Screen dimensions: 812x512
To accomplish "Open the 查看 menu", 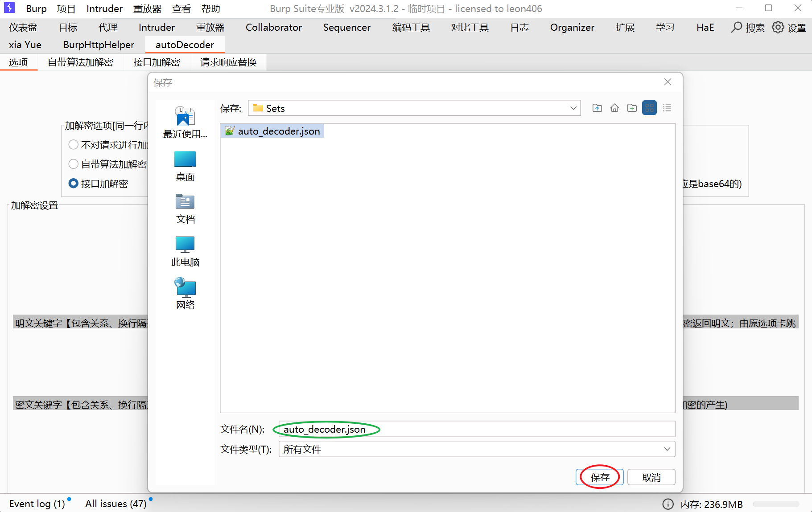I will click(181, 8).
